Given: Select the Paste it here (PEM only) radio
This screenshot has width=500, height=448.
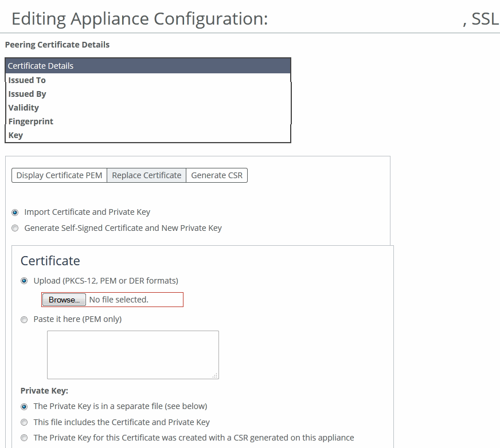Looking at the screenshot, I should tap(24, 320).
